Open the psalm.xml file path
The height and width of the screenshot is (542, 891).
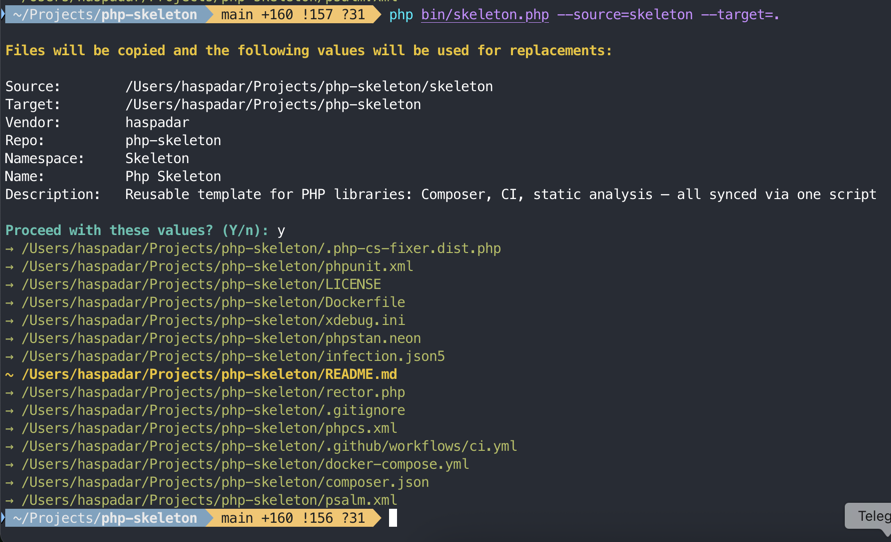[209, 501]
